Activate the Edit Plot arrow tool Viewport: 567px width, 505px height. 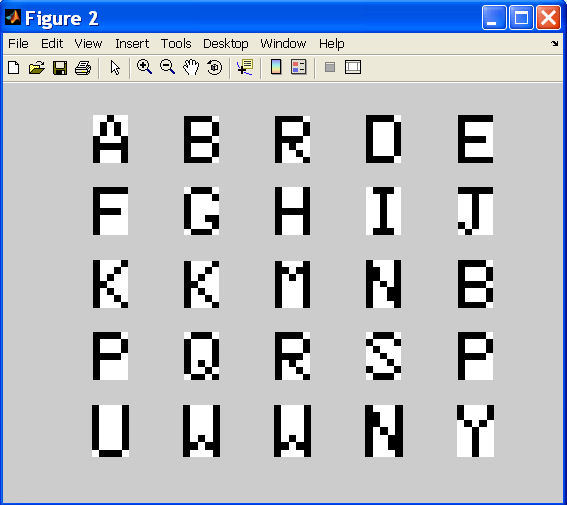(115, 68)
